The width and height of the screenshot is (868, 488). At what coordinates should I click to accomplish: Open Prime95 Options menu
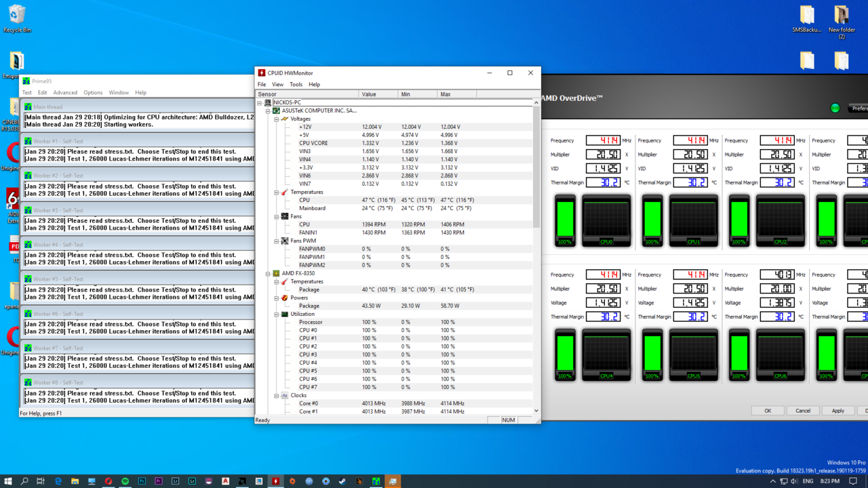coord(93,93)
